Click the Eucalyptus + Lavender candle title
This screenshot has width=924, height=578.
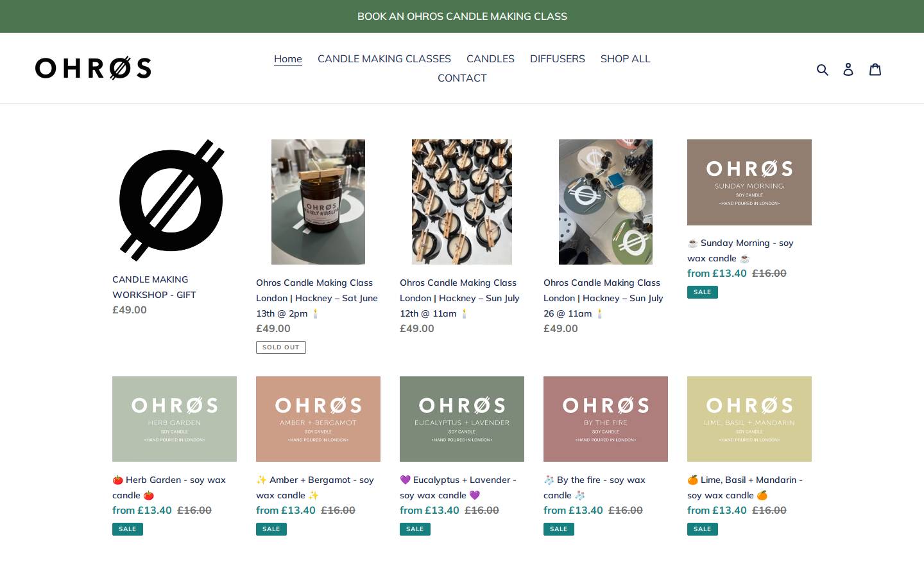pos(458,487)
